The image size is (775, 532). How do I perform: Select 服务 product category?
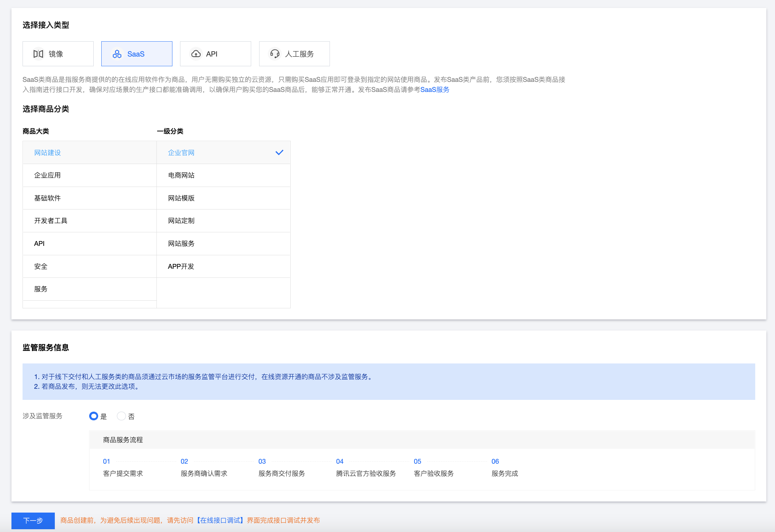[90, 289]
